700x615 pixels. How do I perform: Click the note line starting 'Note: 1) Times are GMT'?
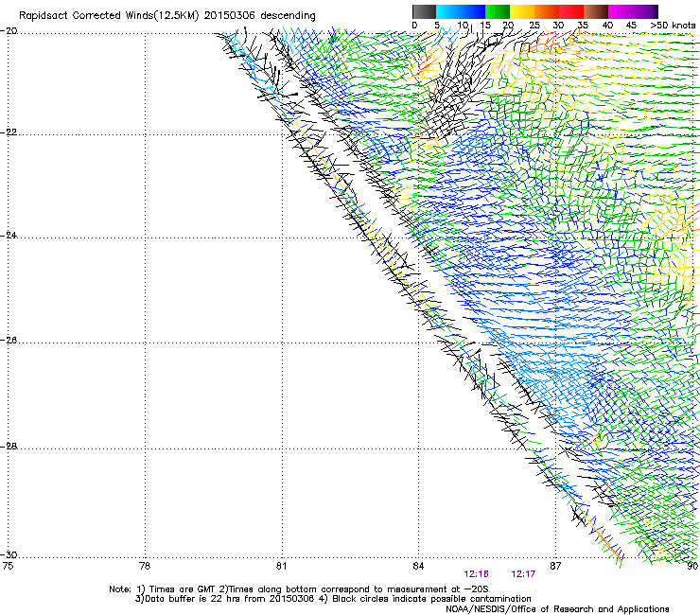[x=299, y=589]
